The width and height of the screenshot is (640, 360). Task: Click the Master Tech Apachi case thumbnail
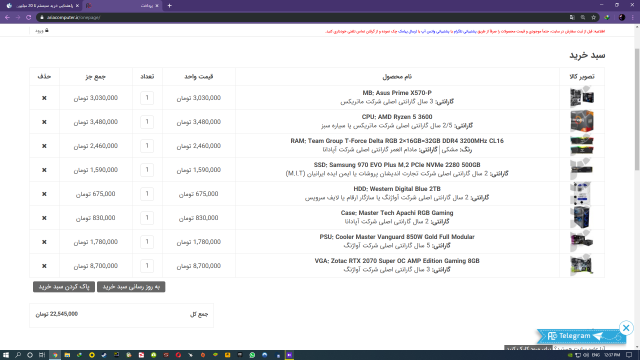[582, 218]
